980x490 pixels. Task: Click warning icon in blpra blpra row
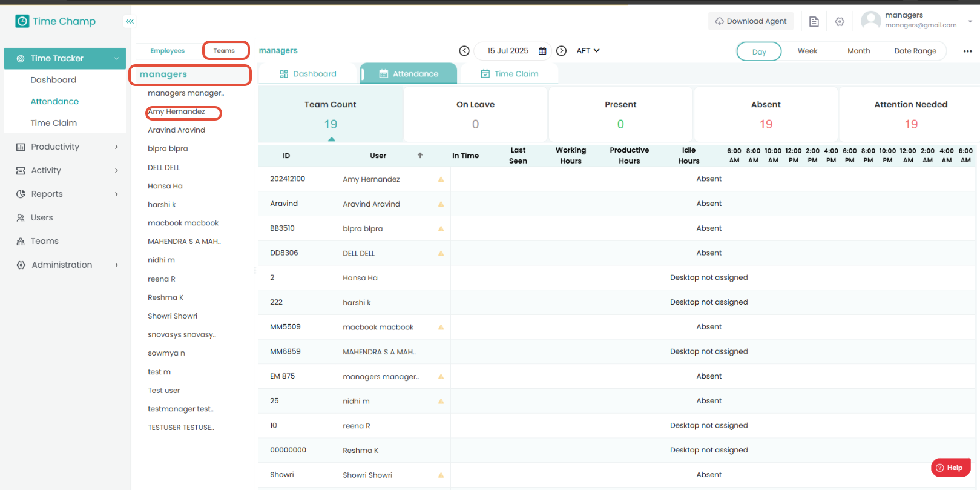pos(441,229)
